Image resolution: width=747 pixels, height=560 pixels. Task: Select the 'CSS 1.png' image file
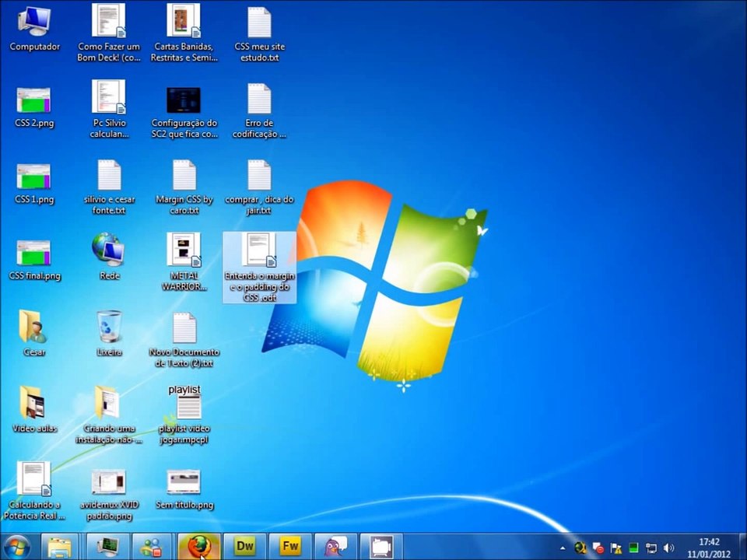[x=34, y=184]
